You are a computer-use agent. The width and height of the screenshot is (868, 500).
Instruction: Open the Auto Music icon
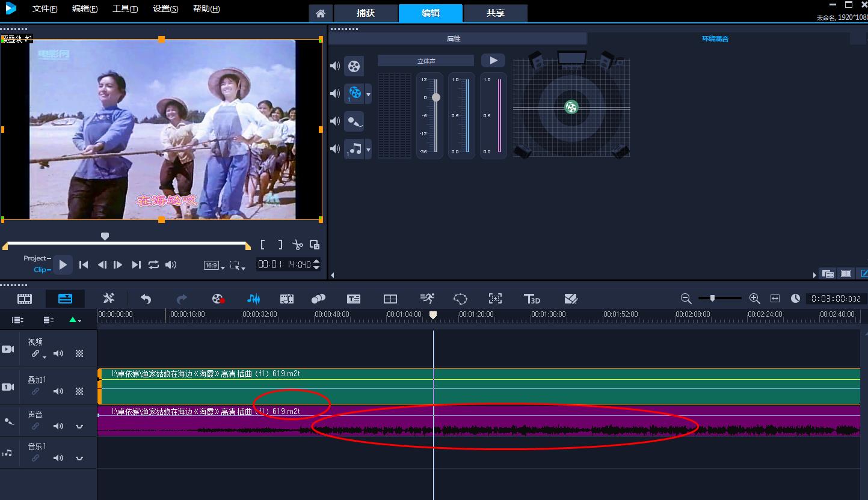pyautogui.click(x=287, y=299)
